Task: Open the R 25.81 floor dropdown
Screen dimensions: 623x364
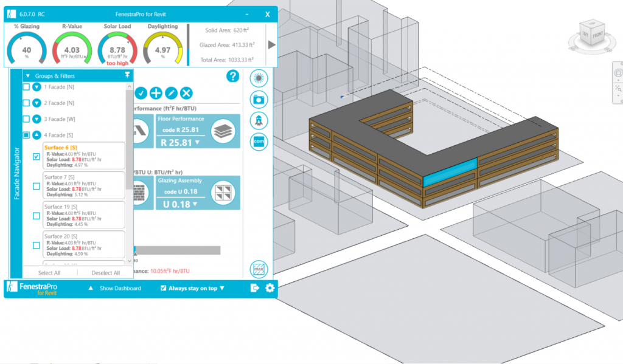Action: [198, 142]
